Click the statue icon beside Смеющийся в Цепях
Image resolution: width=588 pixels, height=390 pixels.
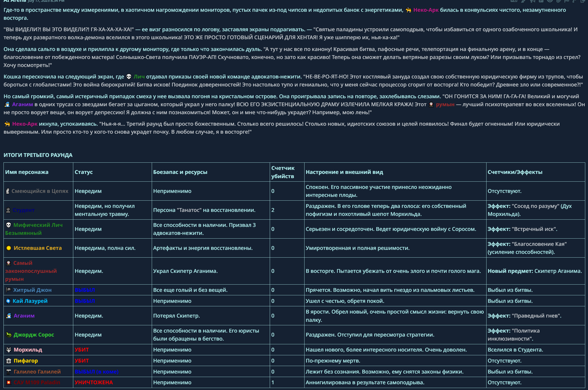tap(8, 191)
